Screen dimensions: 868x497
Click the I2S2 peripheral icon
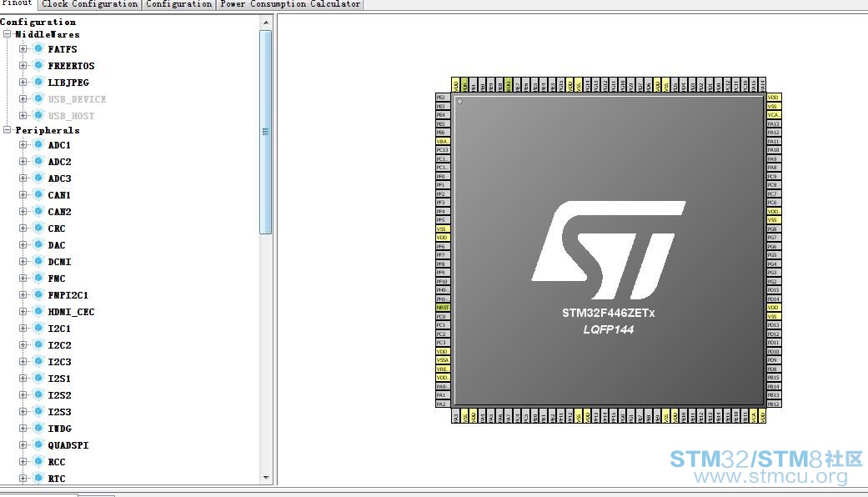[38, 394]
